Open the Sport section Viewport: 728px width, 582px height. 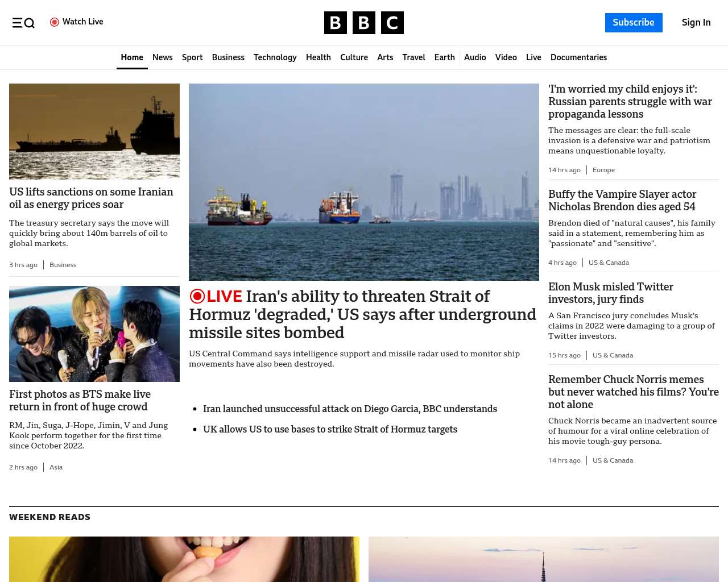click(192, 57)
